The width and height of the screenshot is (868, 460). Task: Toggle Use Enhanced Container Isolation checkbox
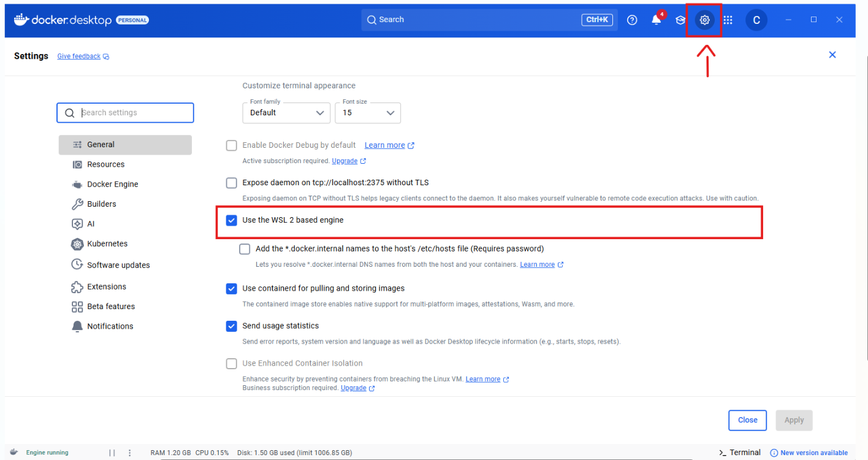231,364
